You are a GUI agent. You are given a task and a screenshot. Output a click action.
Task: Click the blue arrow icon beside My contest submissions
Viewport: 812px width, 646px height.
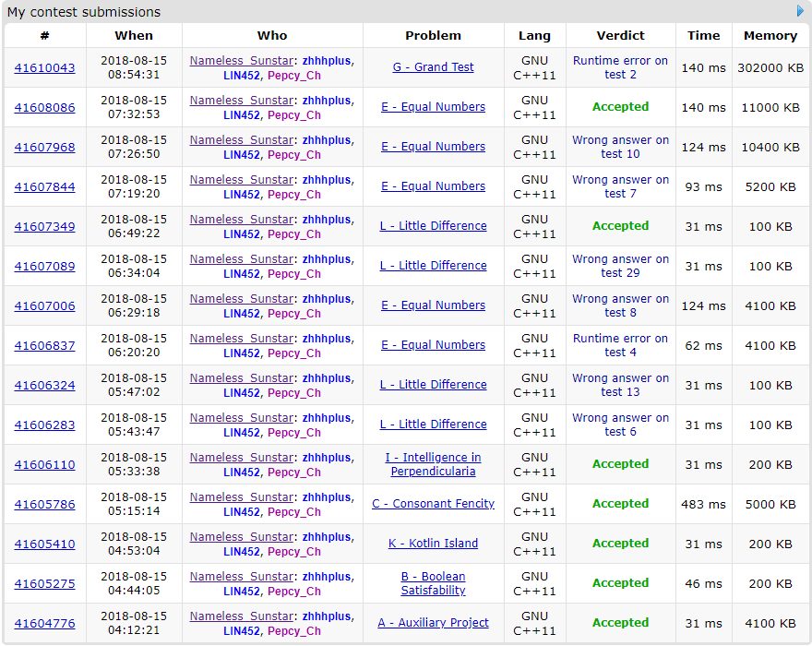point(800,11)
